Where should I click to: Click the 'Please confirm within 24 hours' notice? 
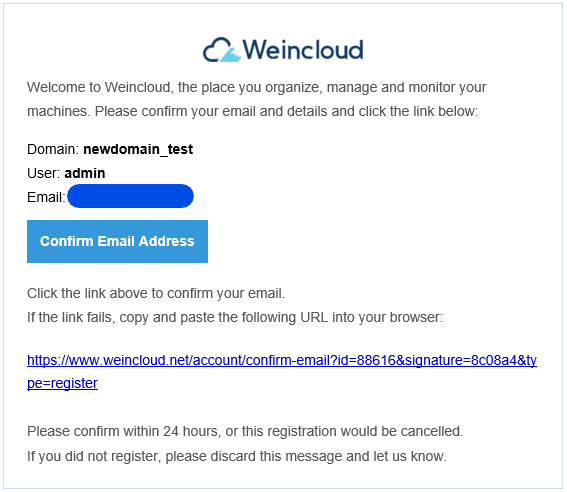click(245, 432)
